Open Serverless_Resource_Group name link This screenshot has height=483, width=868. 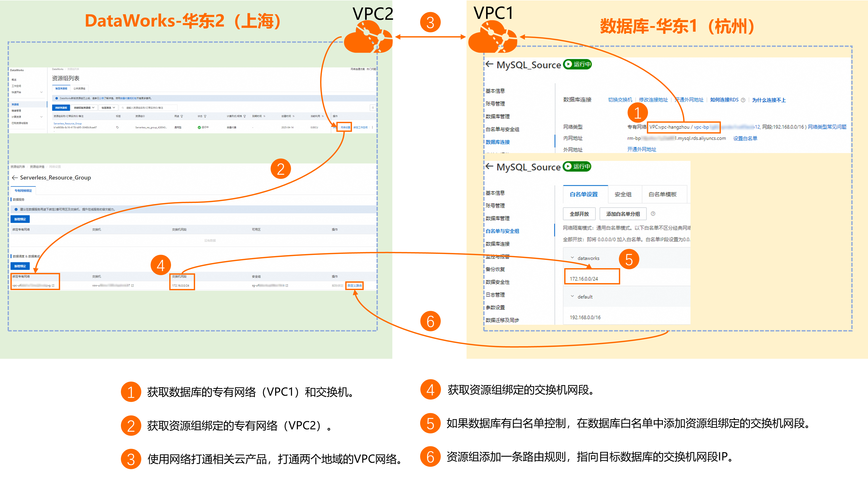point(67,124)
